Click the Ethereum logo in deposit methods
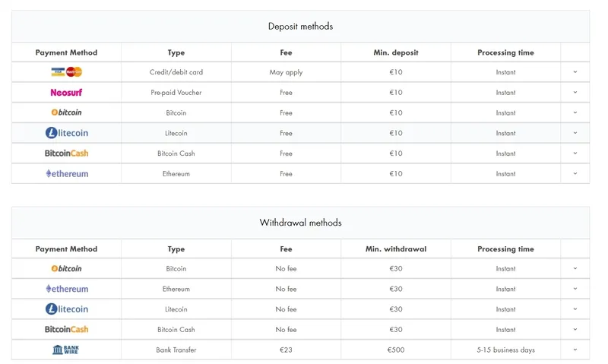This screenshot has height=364, width=608. click(x=66, y=174)
